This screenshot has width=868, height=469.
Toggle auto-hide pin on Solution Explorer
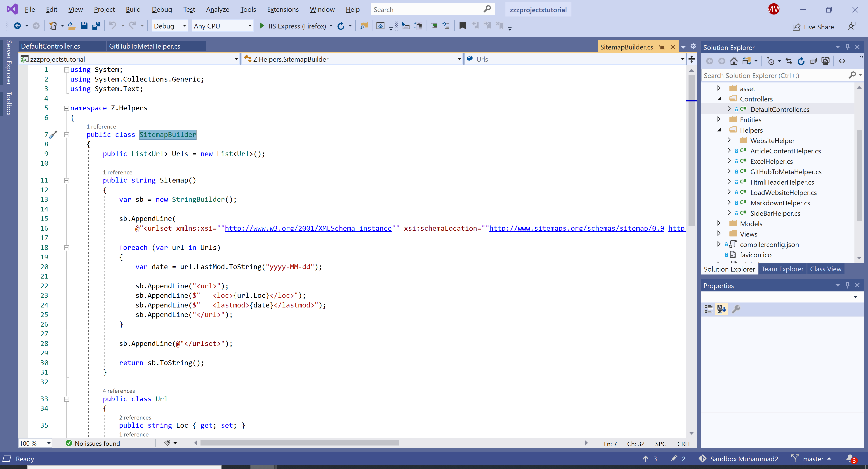[x=847, y=47]
